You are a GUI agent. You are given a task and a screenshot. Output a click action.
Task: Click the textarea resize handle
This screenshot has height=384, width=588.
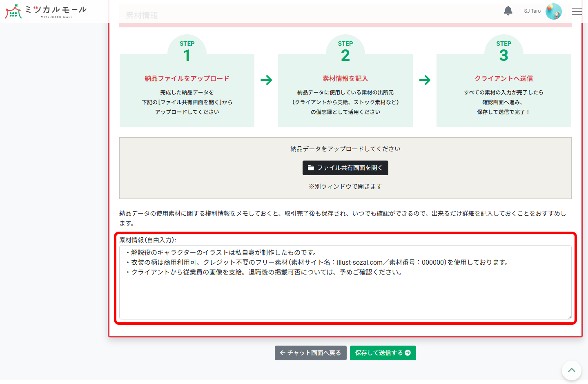pos(570,317)
